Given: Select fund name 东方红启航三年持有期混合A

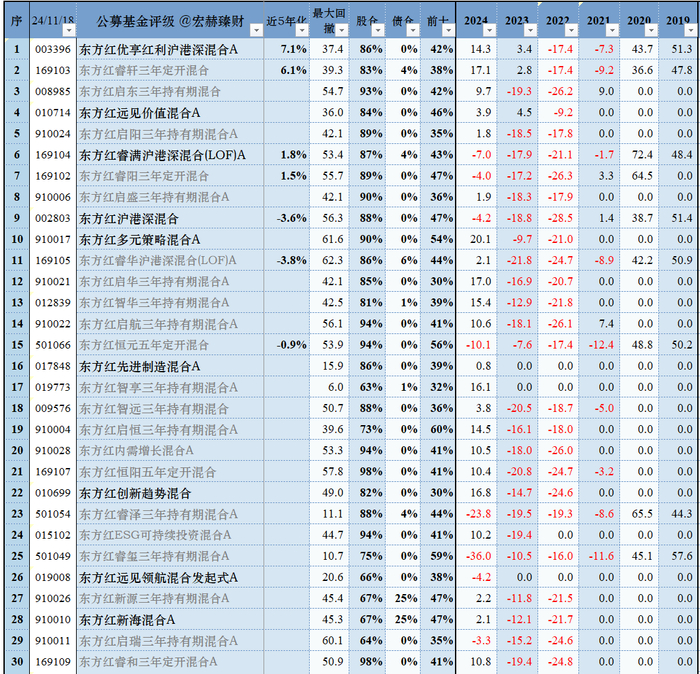Looking at the screenshot, I should coord(158,324).
